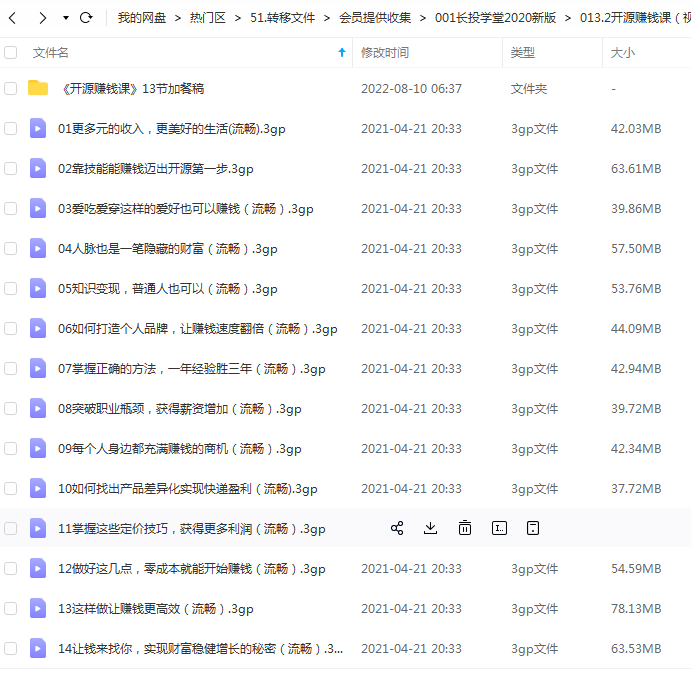
Task: Sort by 修改时间 column
Action: pyautogui.click(x=385, y=53)
